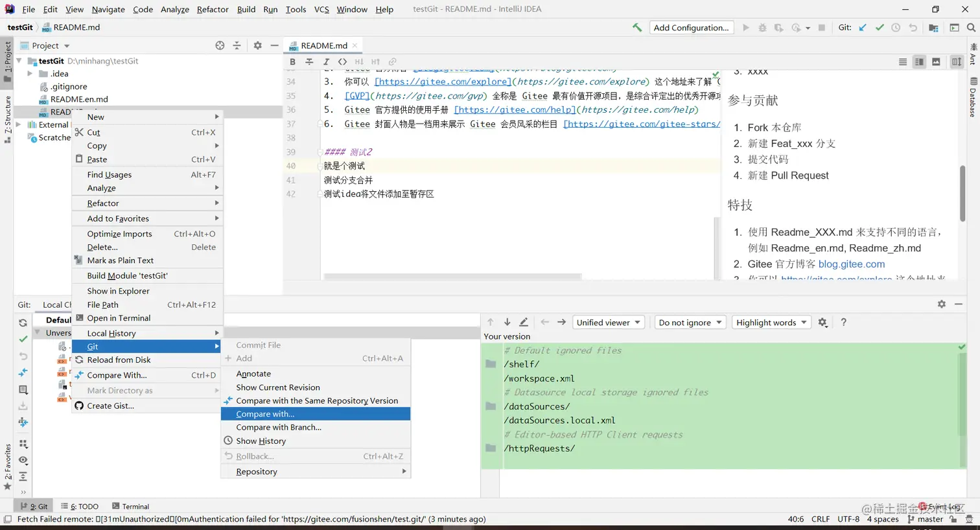Click Show Diff blue arrows in Git toolbar

[x=23, y=373]
